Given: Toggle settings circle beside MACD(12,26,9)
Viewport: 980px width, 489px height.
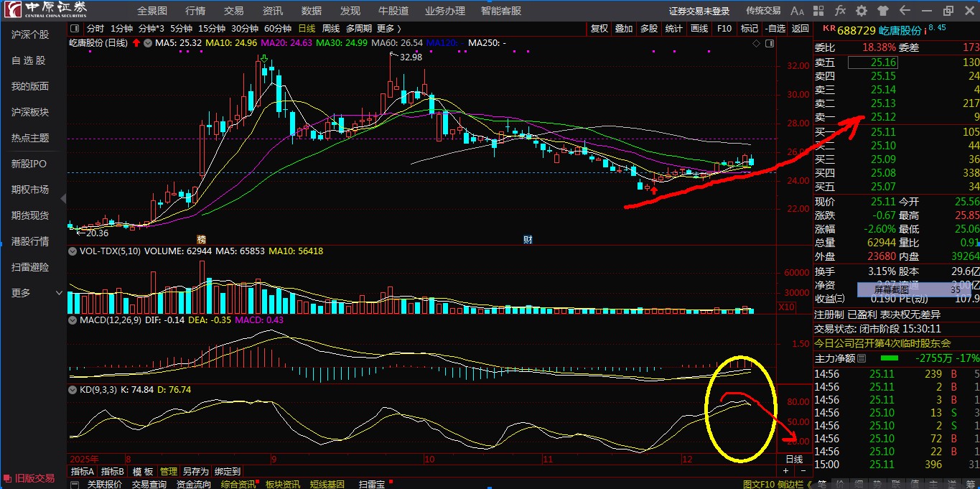Looking at the screenshot, I should pos(73,320).
